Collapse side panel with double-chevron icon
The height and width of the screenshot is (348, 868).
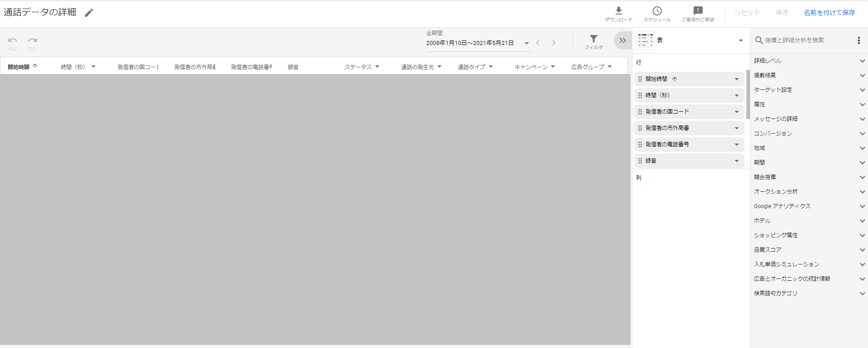(622, 40)
